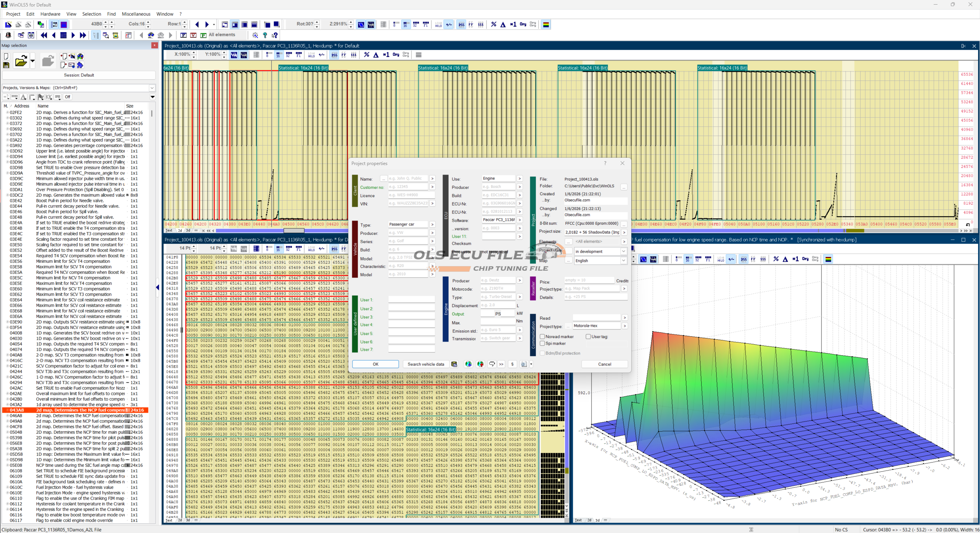Click the Customer no input field
The image size is (980, 533).
[408, 187]
